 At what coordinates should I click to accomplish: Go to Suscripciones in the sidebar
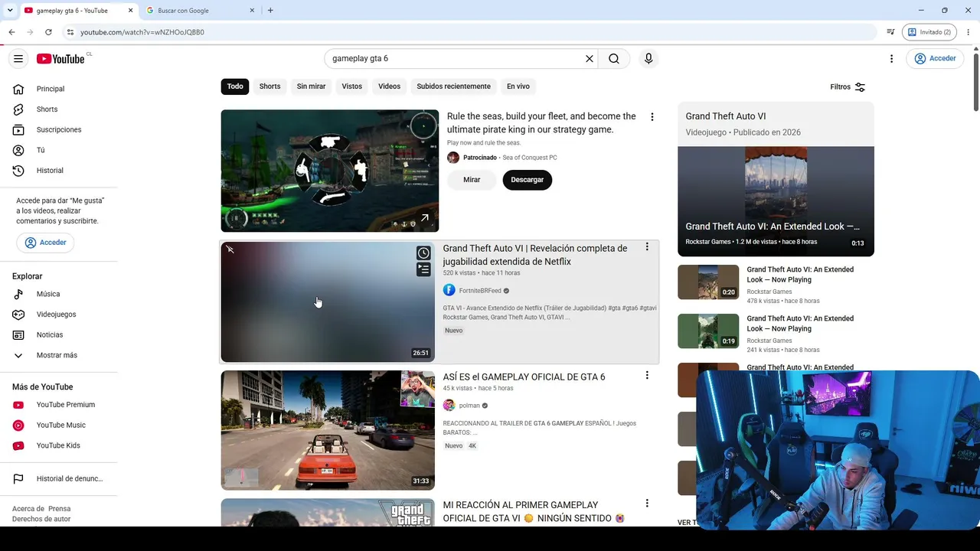click(x=60, y=130)
